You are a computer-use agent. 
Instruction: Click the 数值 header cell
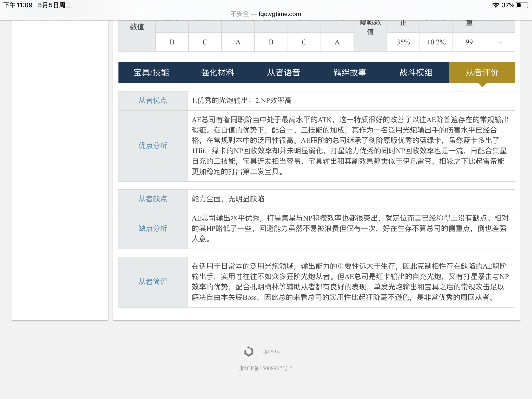tap(137, 36)
